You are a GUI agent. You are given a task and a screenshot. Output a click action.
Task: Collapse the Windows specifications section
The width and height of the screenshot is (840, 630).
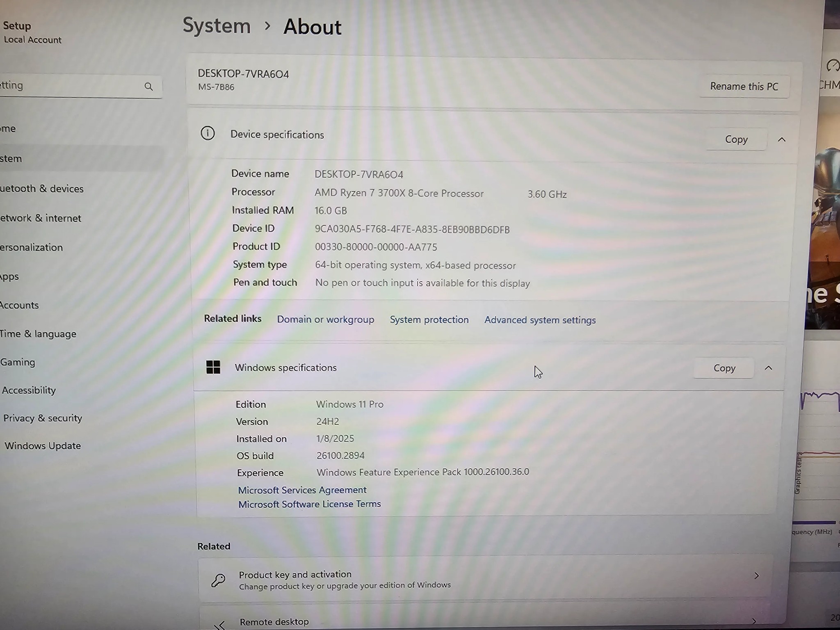click(x=769, y=368)
